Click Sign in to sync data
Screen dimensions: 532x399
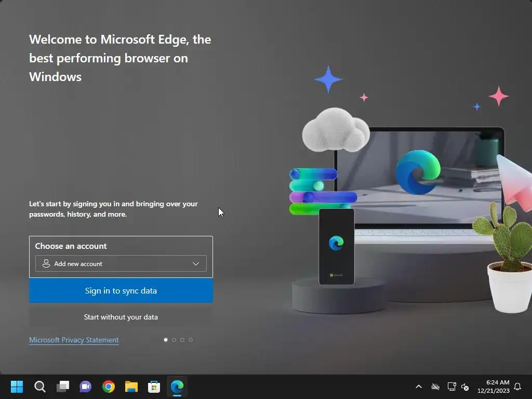click(121, 291)
